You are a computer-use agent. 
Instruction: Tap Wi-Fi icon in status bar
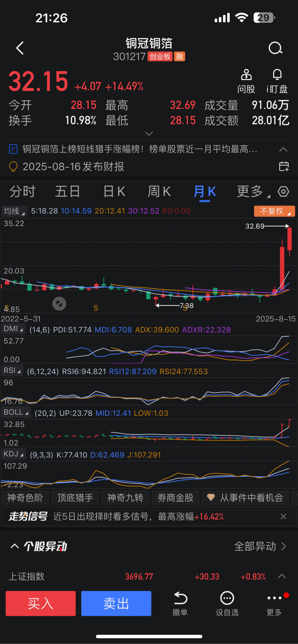tap(242, 17)
